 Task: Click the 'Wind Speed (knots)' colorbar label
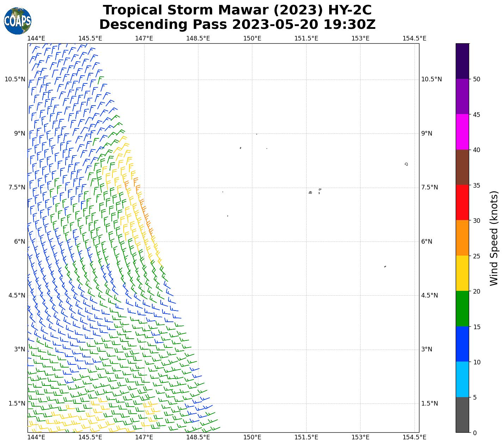click(x=494, y=238)
